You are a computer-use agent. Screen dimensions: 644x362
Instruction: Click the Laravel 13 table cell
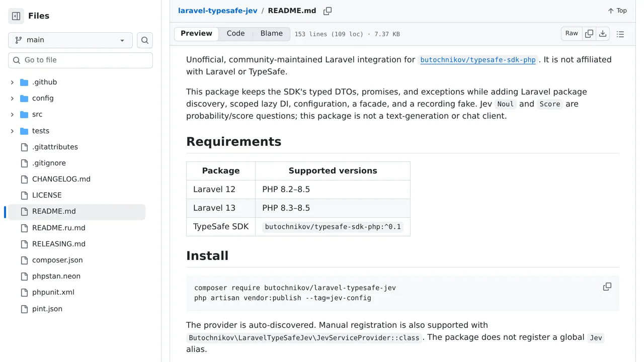click(x=221, y=208)
